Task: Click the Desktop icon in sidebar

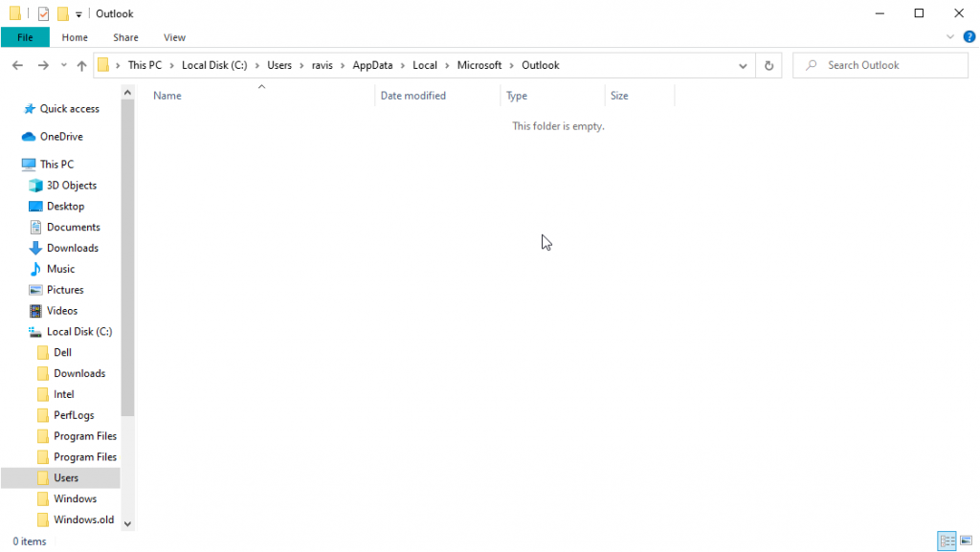Action: coord(35,207)
